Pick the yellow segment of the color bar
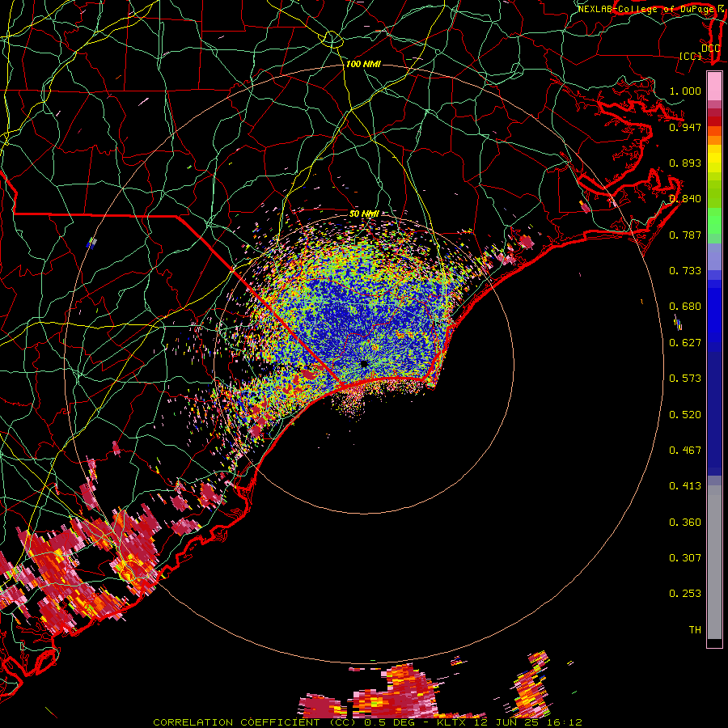 pyautogui.click(x=714, y=159)
